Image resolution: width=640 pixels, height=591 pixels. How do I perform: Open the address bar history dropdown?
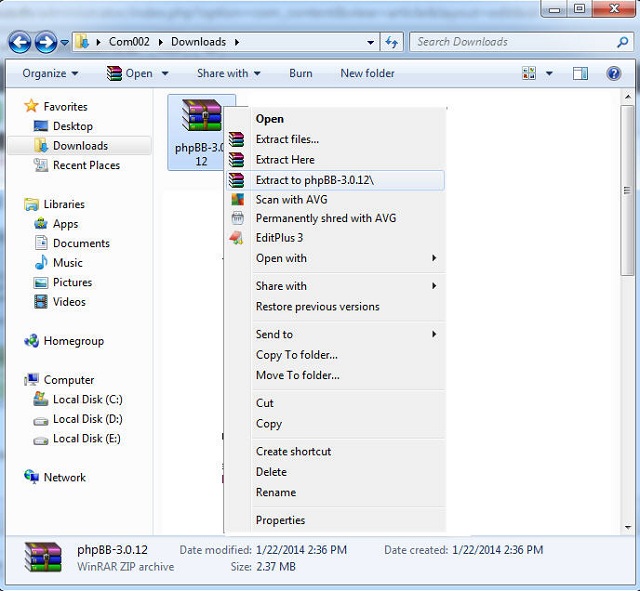pos(370,42)
